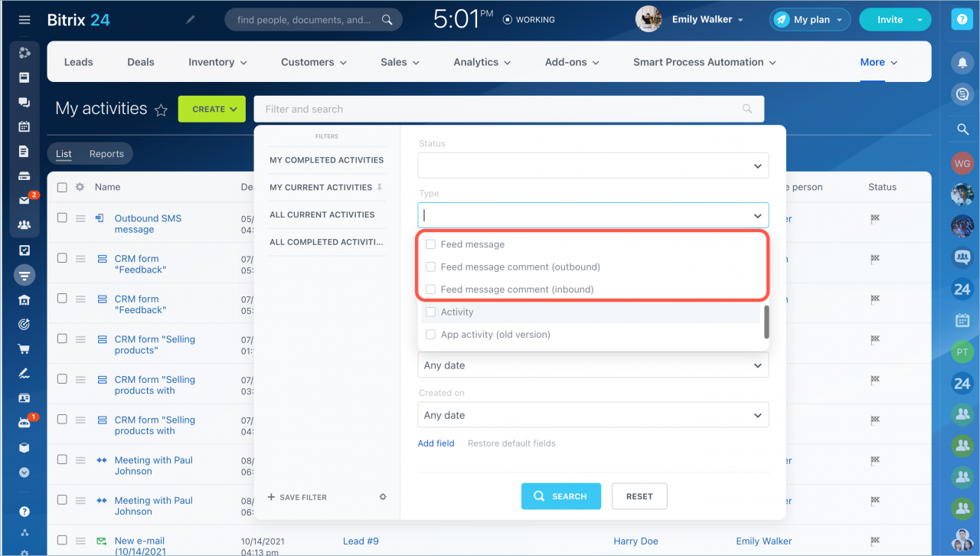The height and width of the screenshot is (556, 980).
Task: Expand the Analytics menu
Action: 482,62
